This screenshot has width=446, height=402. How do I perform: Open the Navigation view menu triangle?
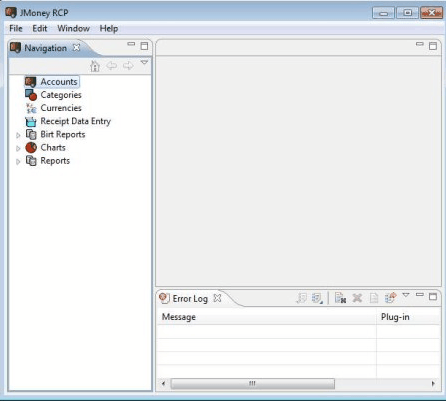[x=144, y=62]
